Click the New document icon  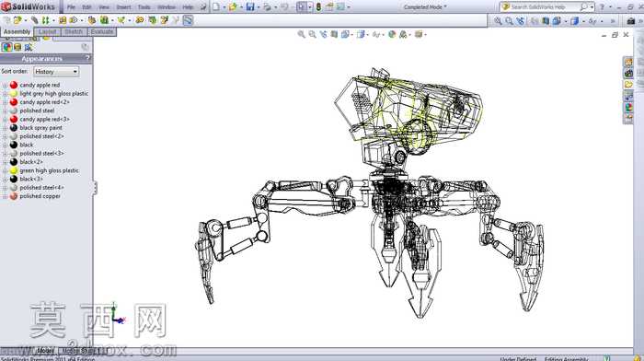pos(216,7)
